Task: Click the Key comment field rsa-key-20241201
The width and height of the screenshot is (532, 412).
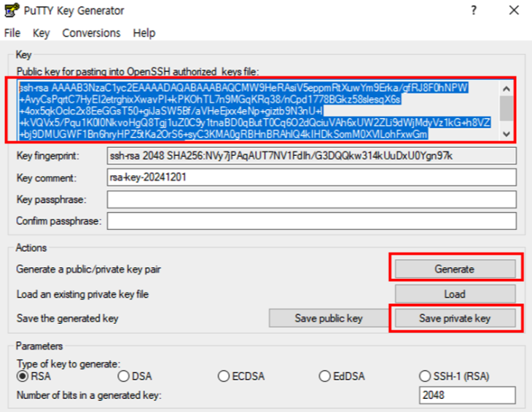Action: [311, 177]
